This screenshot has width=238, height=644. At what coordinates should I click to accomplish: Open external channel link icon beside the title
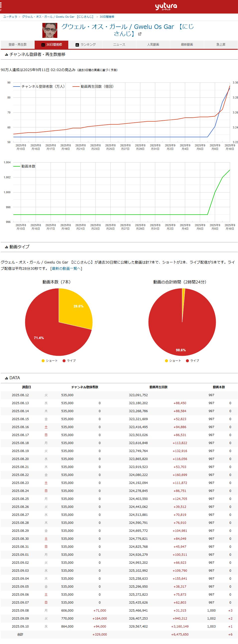point(140,34)
